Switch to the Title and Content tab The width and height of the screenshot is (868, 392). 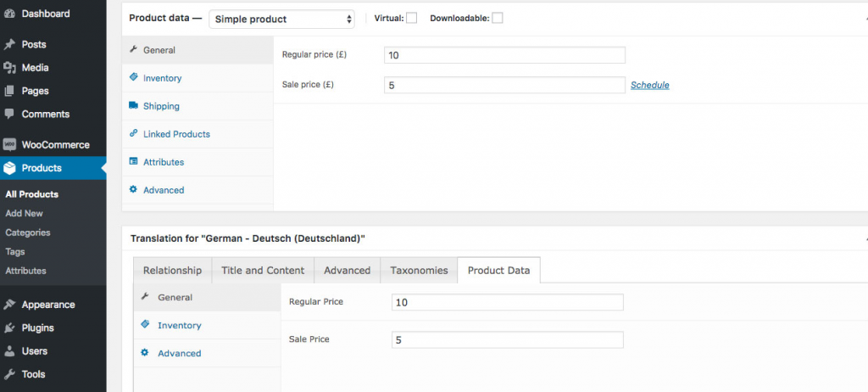[x=263, y=271]
